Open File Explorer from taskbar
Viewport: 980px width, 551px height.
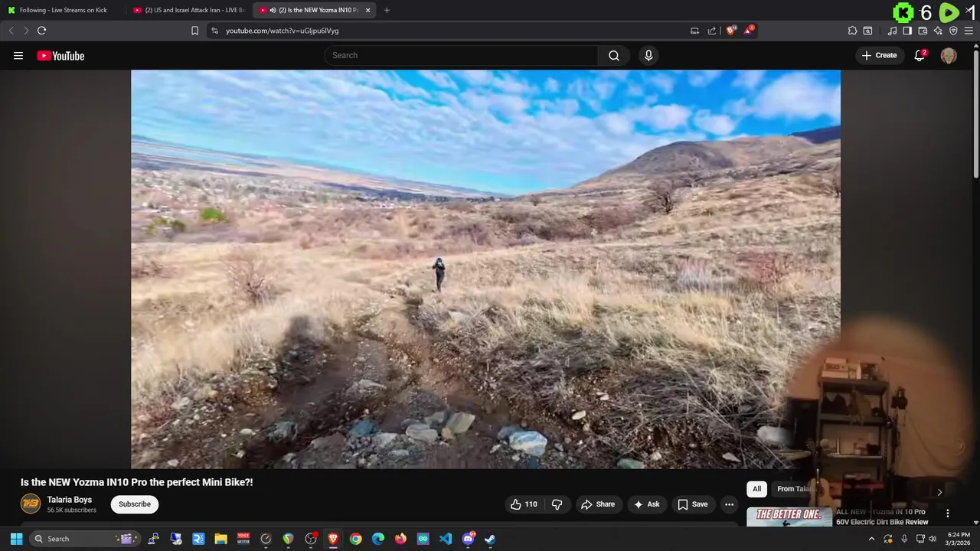coord(221,539)
